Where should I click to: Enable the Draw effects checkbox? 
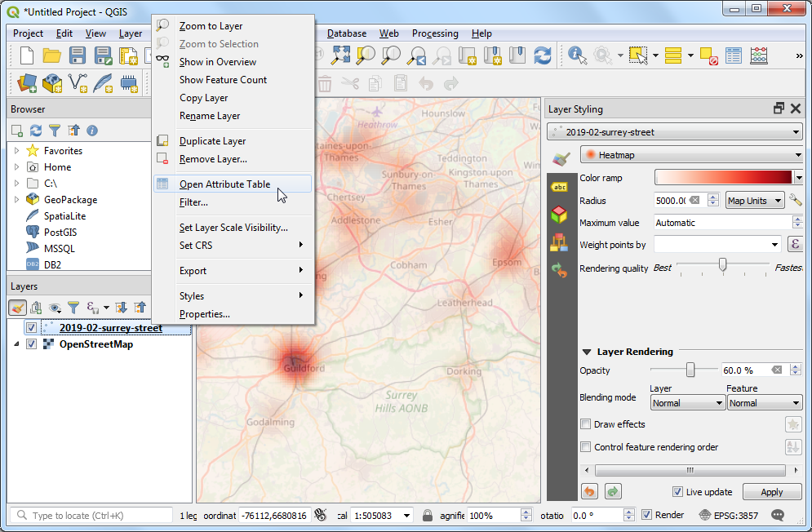tap(585, 424)
